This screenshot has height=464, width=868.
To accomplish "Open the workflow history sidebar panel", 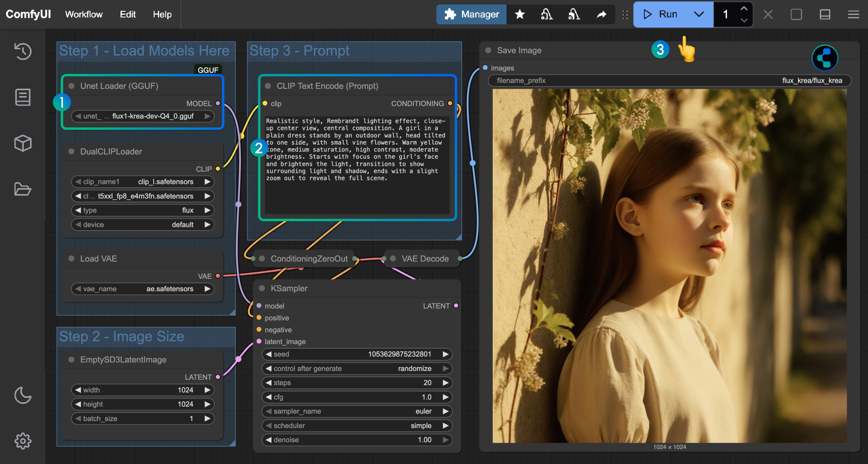I will point(23,51).
